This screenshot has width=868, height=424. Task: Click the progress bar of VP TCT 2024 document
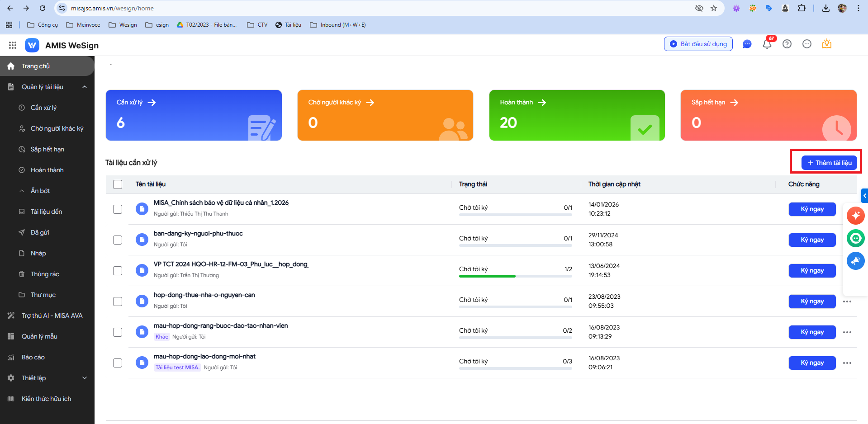click(x=515, y=276)
